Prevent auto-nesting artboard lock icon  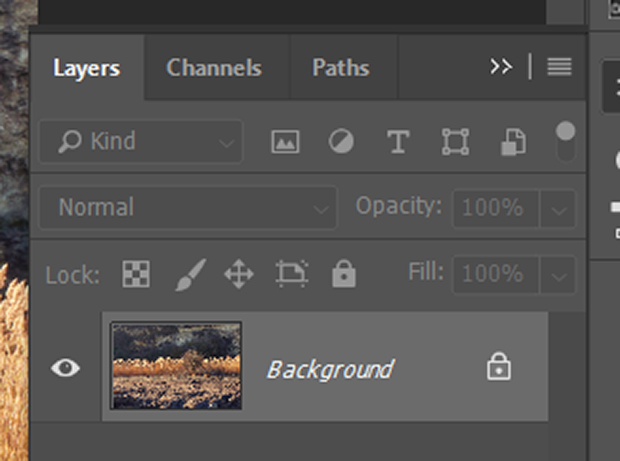coord(292,273)
